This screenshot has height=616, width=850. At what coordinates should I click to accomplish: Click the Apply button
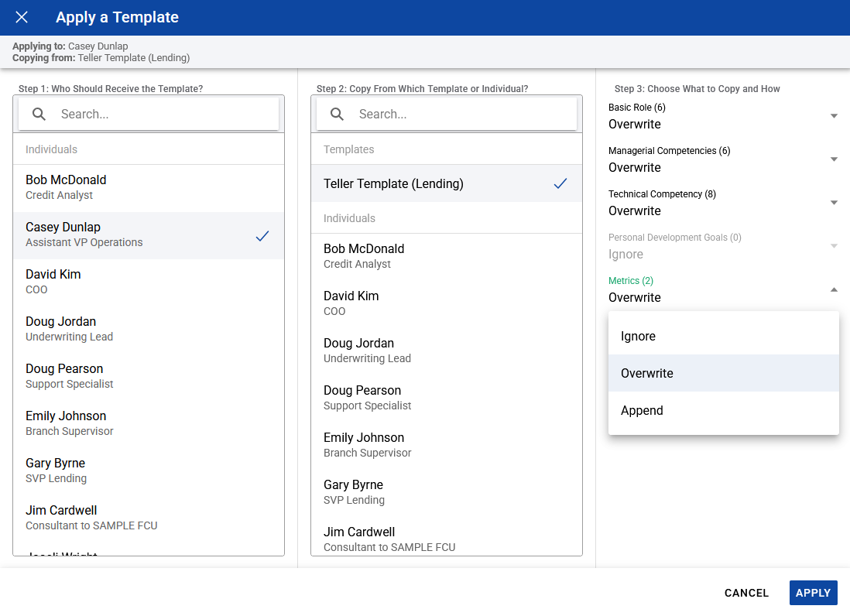coord(813,593)
